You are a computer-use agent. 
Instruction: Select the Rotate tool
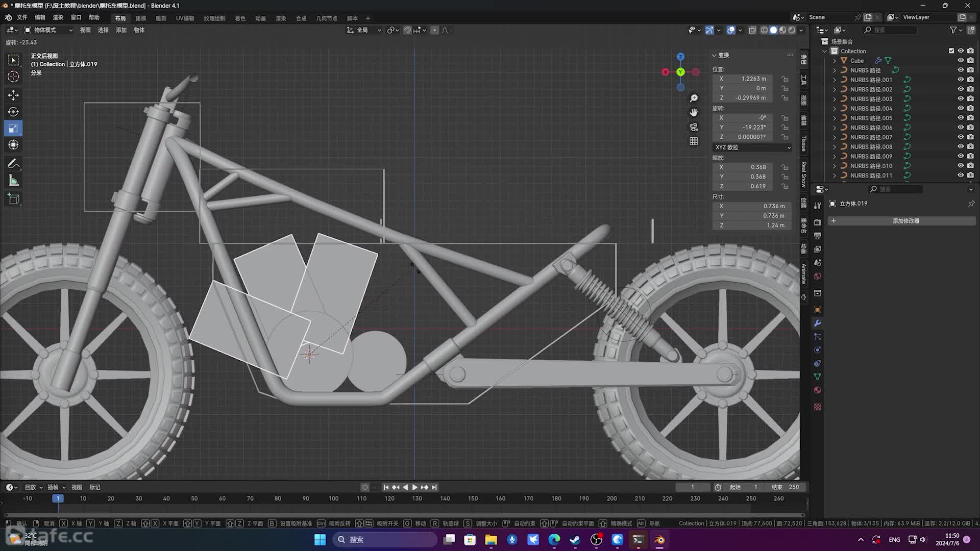(14, 112)
